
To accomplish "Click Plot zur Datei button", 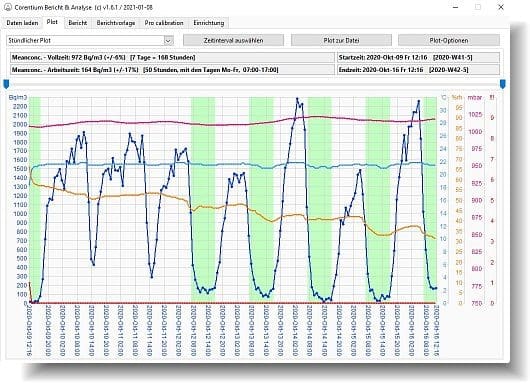I will tap(341, 41).
